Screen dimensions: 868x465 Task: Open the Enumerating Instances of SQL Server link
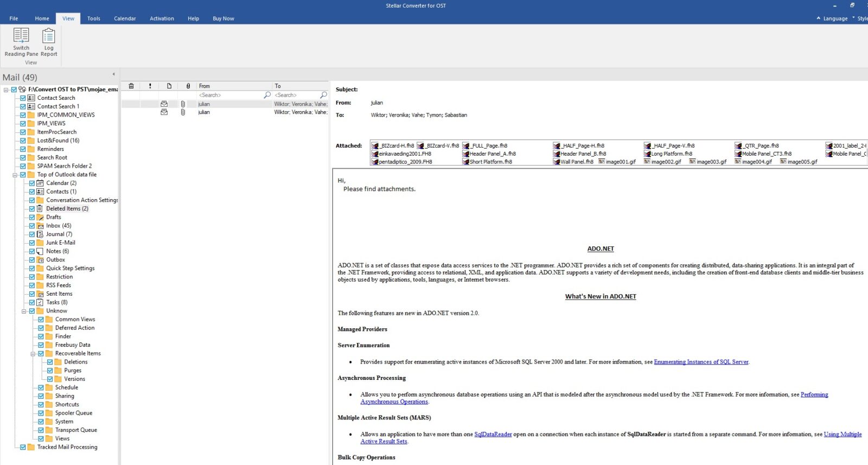click(701, 362)
